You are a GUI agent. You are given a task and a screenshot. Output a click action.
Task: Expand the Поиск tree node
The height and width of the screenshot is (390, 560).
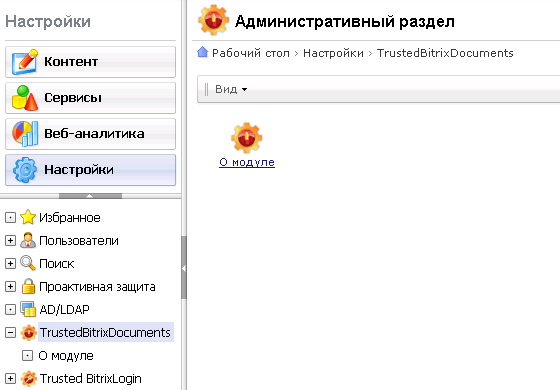10,264
